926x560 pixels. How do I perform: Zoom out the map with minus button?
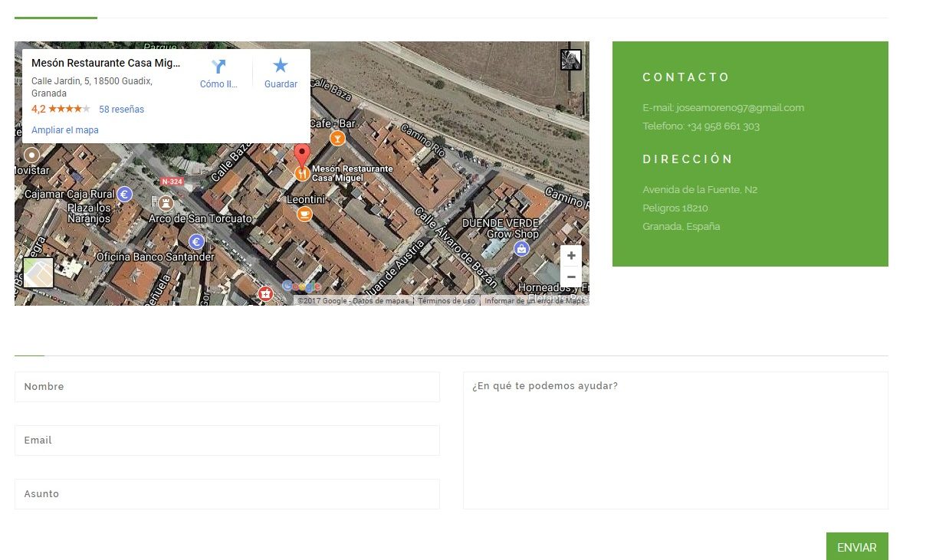(571, 277)
